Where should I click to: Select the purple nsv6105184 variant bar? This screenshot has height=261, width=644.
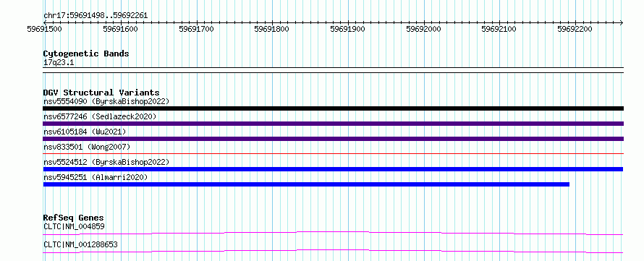pyautogui.click(x=333, y=139)
